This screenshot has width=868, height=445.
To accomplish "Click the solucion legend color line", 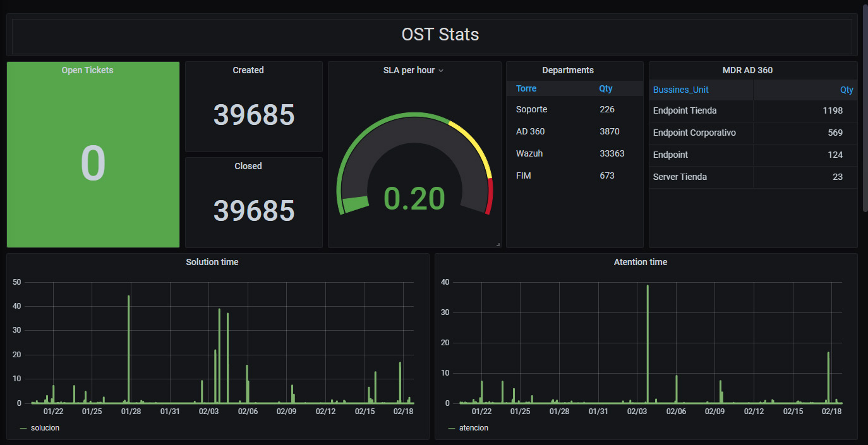I will tap(23, 428).
